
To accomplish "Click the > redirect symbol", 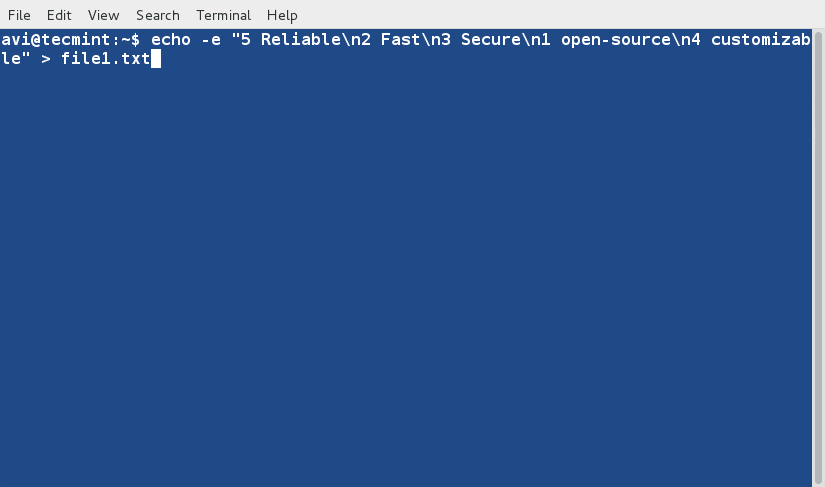I will pyautogui.click(x=46, y=59).
